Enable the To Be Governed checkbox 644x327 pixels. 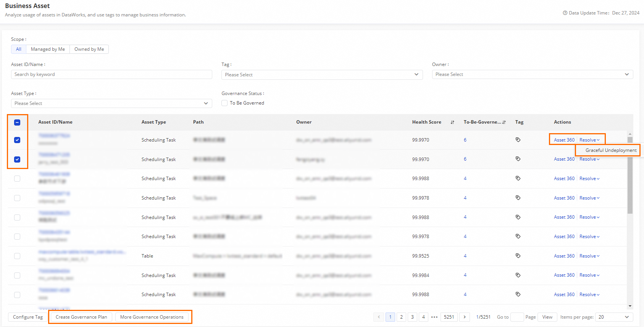coord(224,103)
